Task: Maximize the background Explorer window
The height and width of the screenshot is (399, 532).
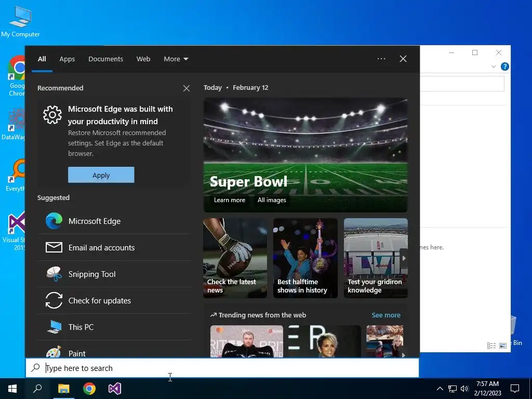Action: point(475,52)
